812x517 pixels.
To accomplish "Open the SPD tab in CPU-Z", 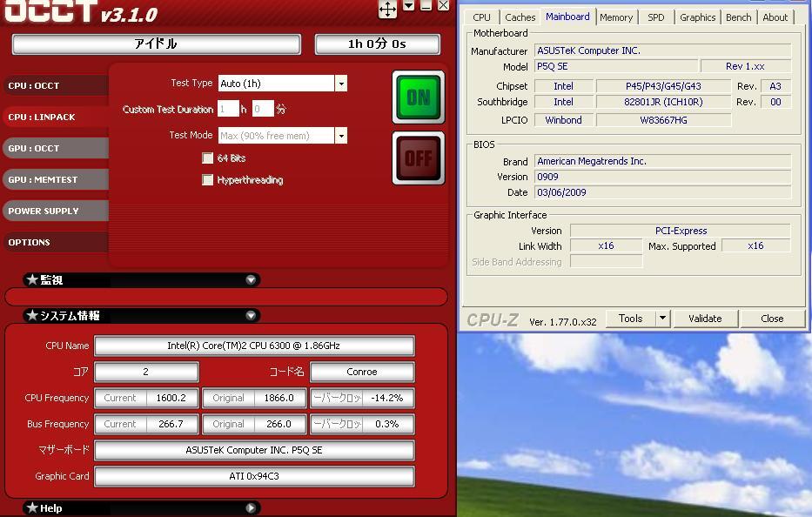I will tap(656, 17).
